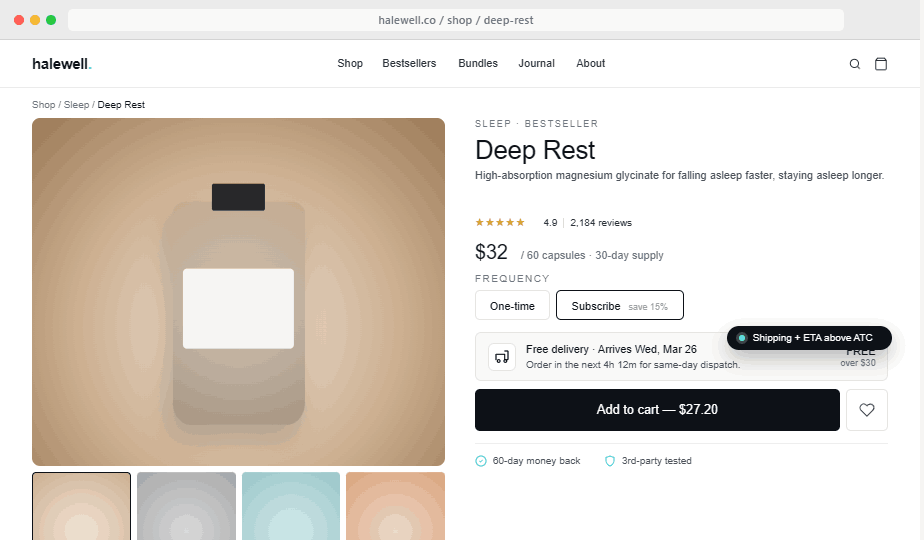Click the Deep Rest breadcrumb text
924x540 pixels.
121,104
